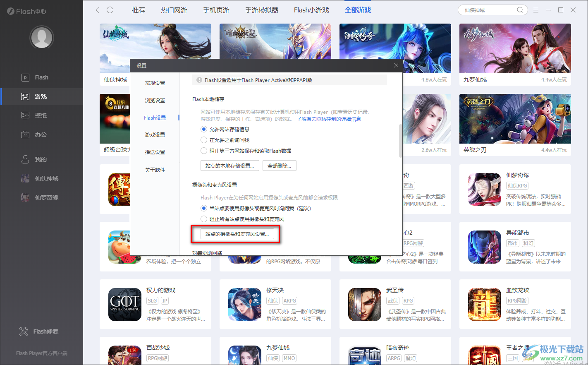Switch to 手游模拟器 tab

click(262, 10)
